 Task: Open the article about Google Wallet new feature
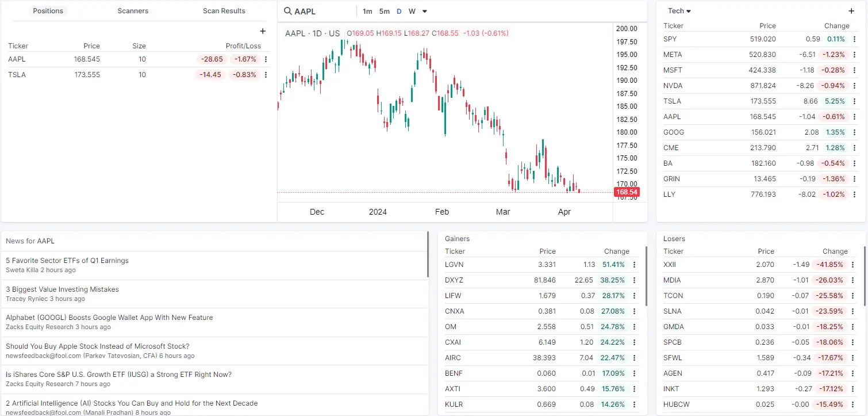(x=109, y=317)
